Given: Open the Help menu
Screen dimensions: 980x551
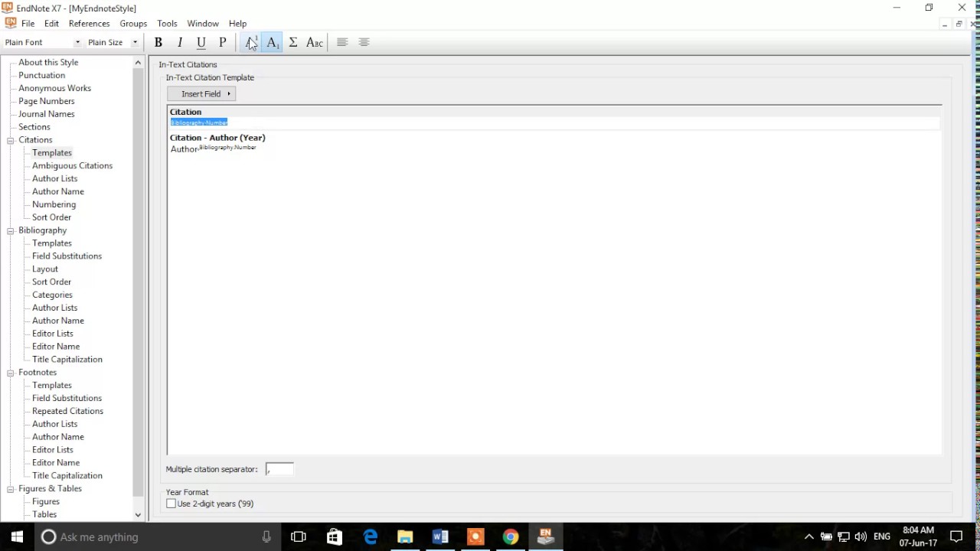Looking at the screenshot, I should pyautogui.click(x=237, y=24).
